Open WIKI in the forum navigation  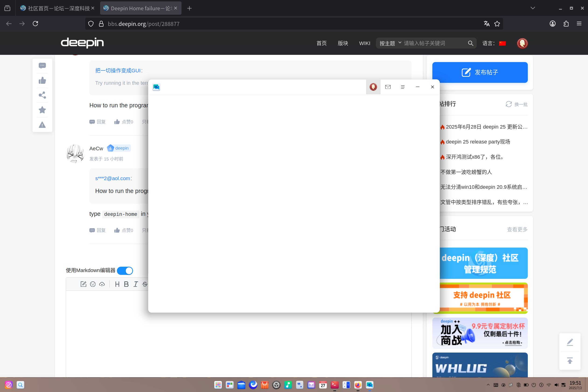364,43
